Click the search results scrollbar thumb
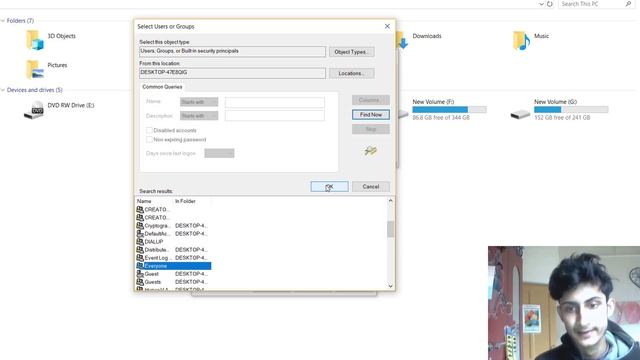The image size is (640, 360). [x=391, y=229]
